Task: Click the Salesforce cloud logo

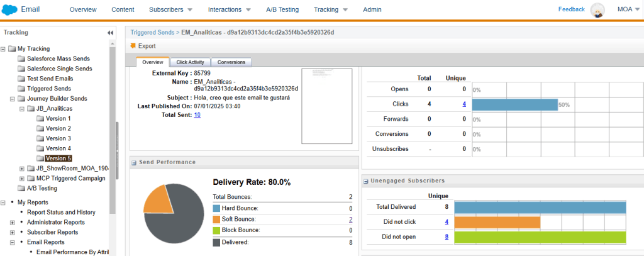Action: (12, 9)
